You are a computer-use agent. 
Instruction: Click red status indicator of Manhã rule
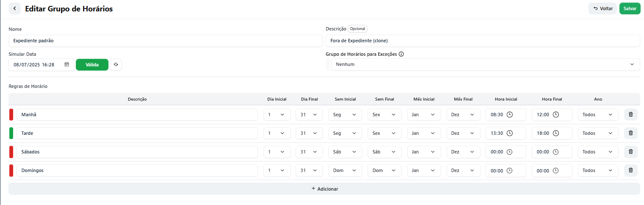(11, 115)
